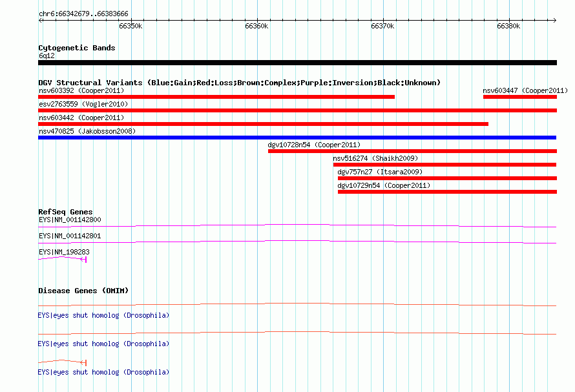Click the chr6:66342679..66383666 coordinate label
Image resolution: width=575 pixels, height=392 pixels.
83,14
